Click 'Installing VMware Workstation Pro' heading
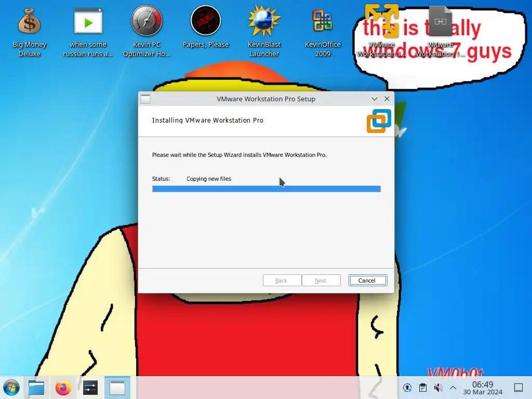 pyautogui.click(x=208, y=120)
